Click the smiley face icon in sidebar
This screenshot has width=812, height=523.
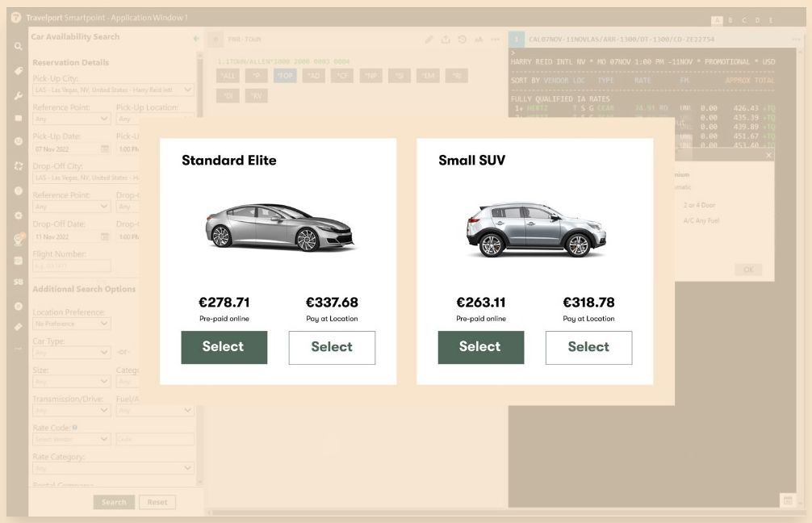point(18,141)
